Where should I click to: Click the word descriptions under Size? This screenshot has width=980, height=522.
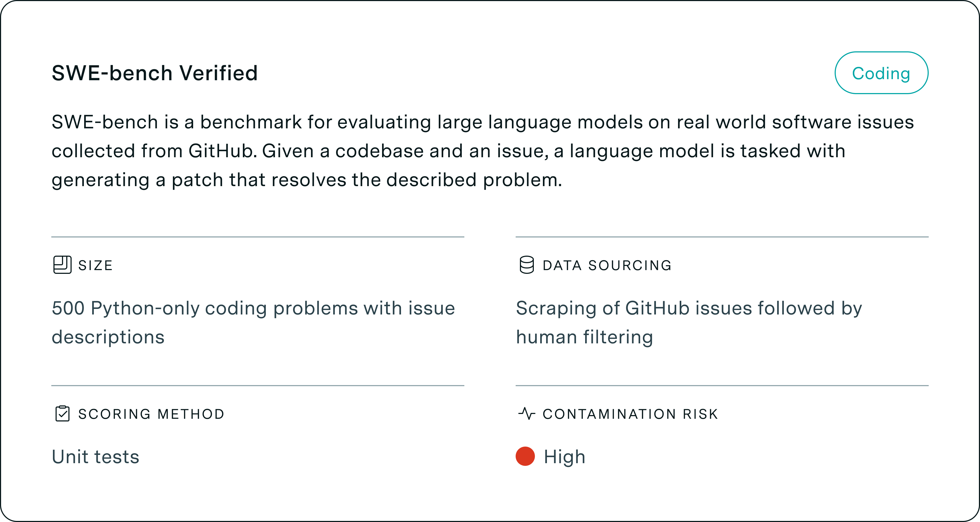[x=108, y=337]
